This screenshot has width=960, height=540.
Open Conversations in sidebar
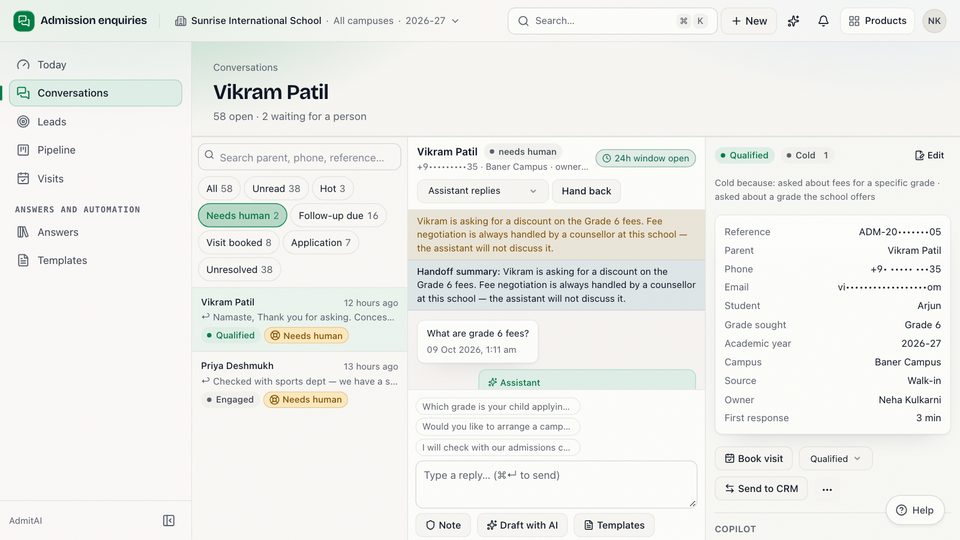(96, 92)
